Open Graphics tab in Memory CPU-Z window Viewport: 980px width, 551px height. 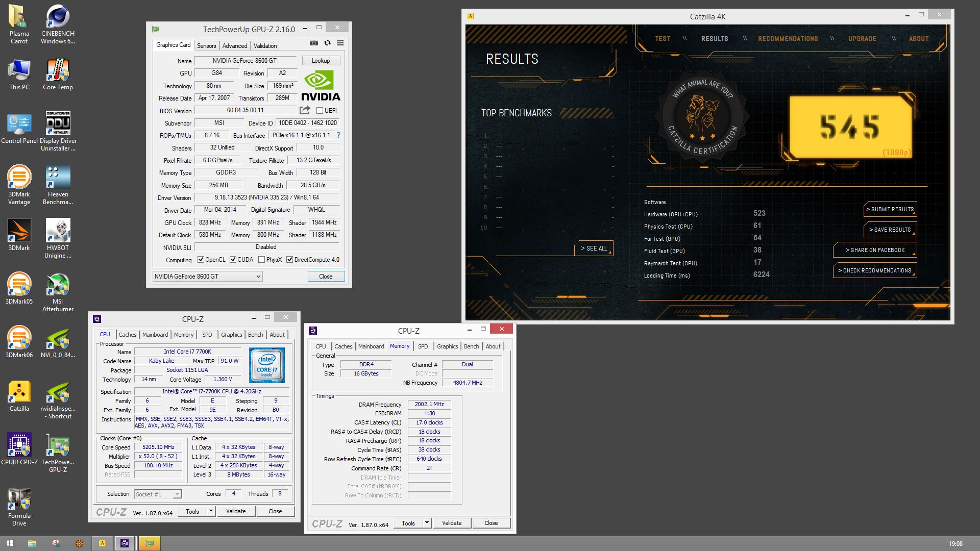tap(447, 346)
